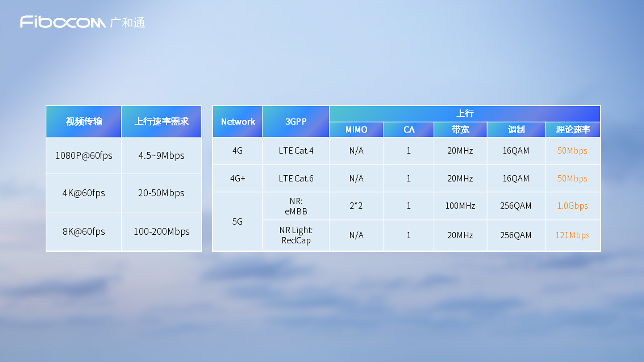Click the 理论速率 column header

(573, 130)
